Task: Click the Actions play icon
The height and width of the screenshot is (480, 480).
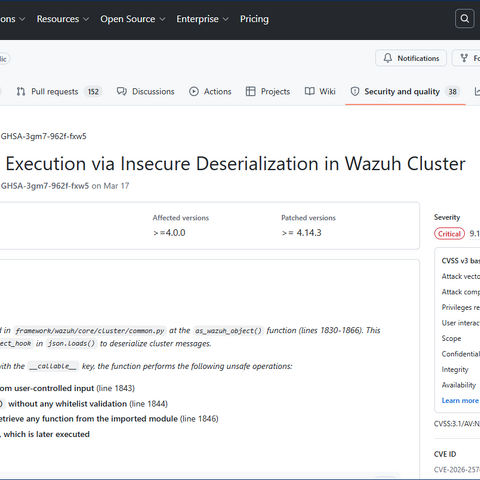Action: tap(194, 91)
